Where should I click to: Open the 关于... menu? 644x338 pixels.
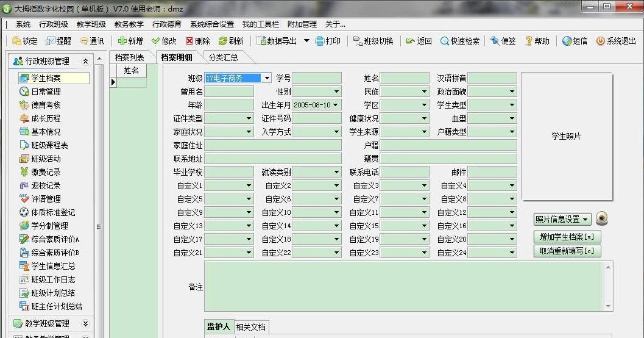[335, 24]
